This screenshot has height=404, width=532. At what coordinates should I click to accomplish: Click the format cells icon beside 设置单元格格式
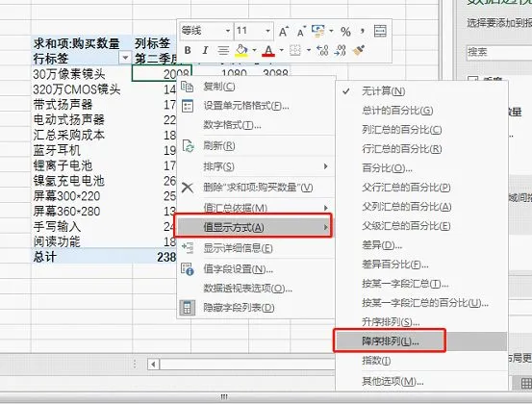[x=188, y=106]
